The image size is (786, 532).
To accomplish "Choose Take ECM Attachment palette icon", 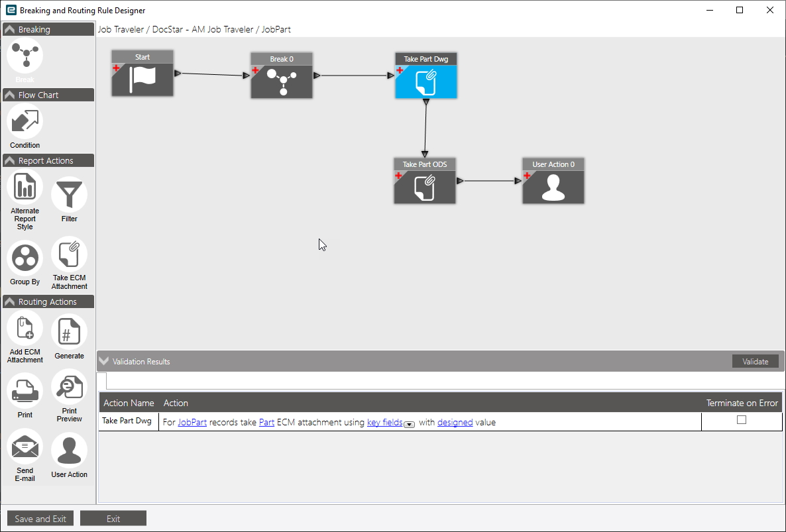I will coord(69,254).
